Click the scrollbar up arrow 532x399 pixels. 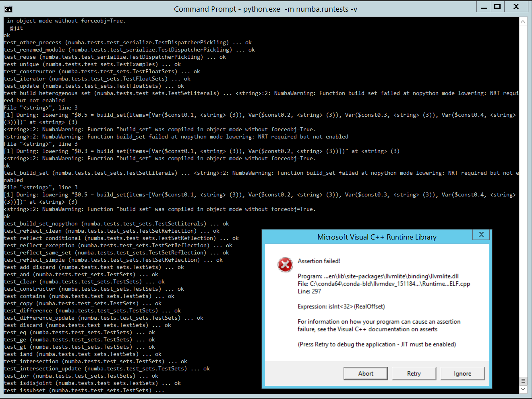point(523,21)
